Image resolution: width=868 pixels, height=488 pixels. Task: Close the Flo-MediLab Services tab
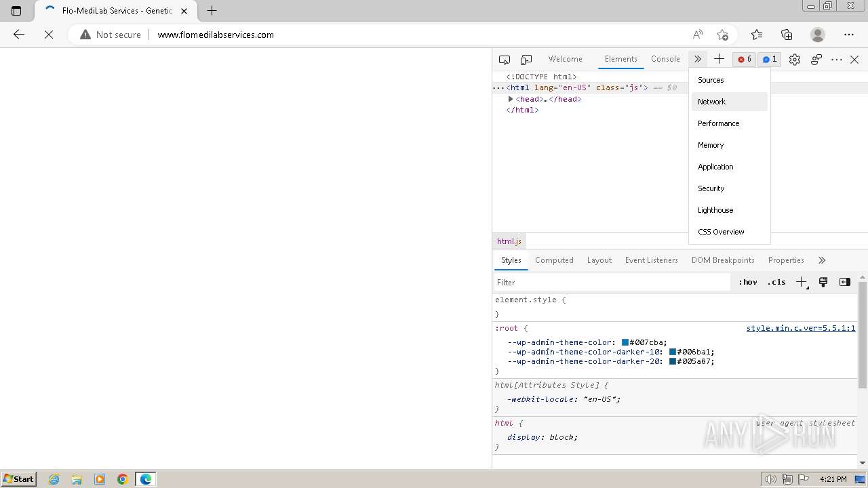pos(184,11)
